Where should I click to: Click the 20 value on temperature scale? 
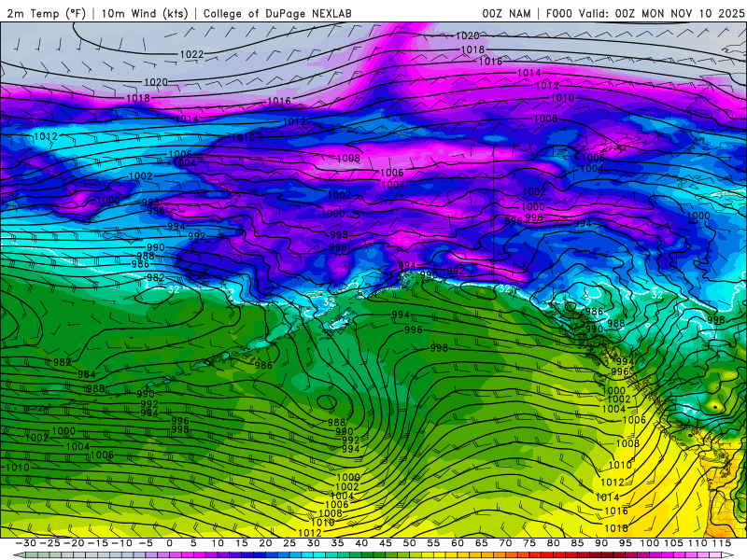[265, 543]
